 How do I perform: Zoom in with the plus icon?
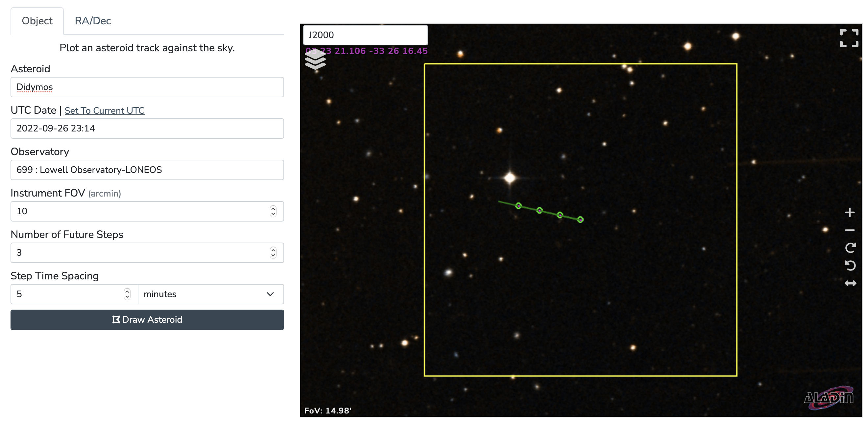click(850, 212)
